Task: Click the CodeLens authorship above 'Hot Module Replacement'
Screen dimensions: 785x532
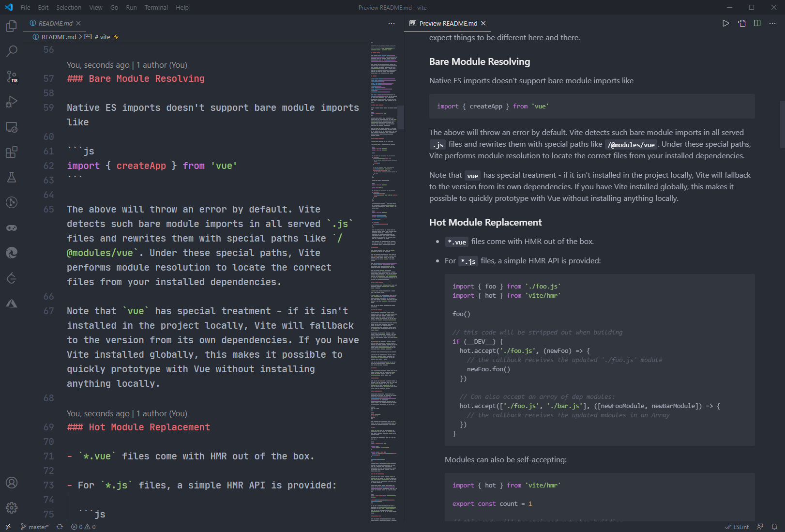Action: 127,413
